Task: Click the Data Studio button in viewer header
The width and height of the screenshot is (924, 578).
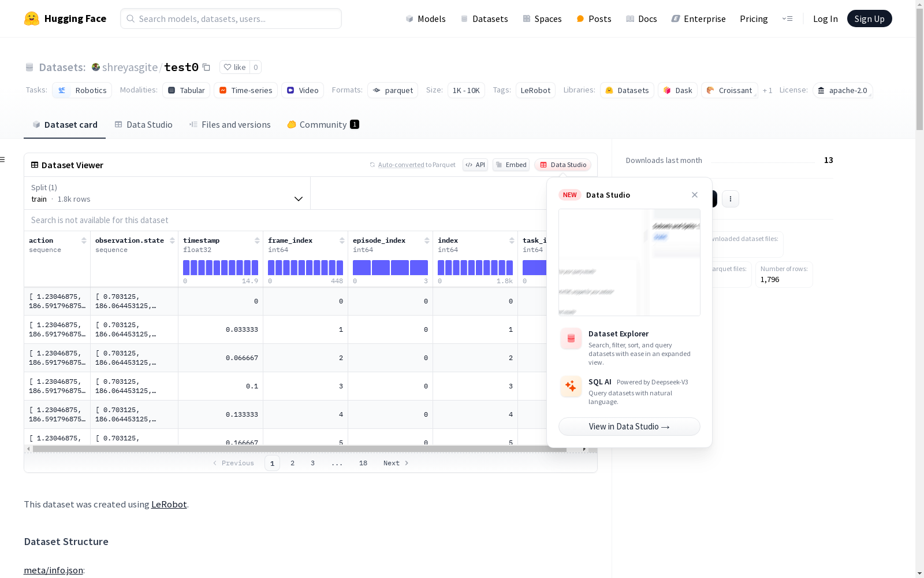Action: (x=563, y=165)
